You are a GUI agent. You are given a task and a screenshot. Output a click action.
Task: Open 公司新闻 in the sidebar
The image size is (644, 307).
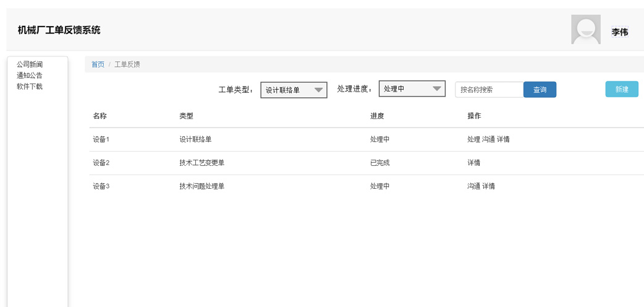click(30, 64)
